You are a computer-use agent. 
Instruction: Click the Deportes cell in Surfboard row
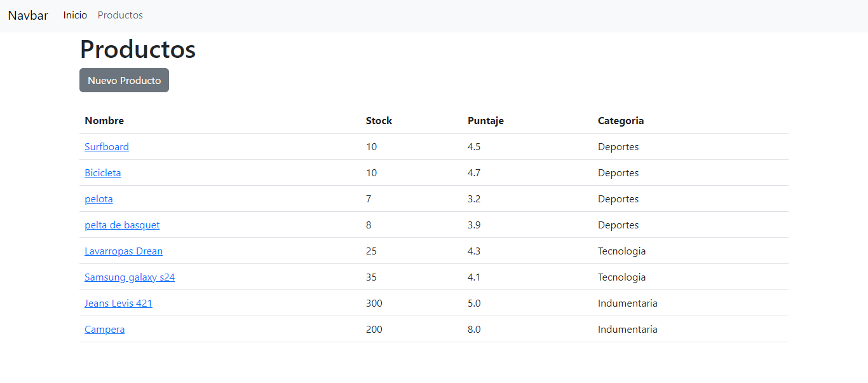(618, 147)
